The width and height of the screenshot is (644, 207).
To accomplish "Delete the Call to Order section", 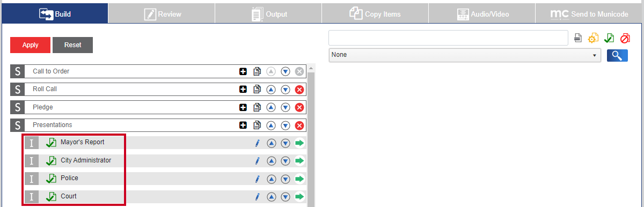I will click(299, 71).
